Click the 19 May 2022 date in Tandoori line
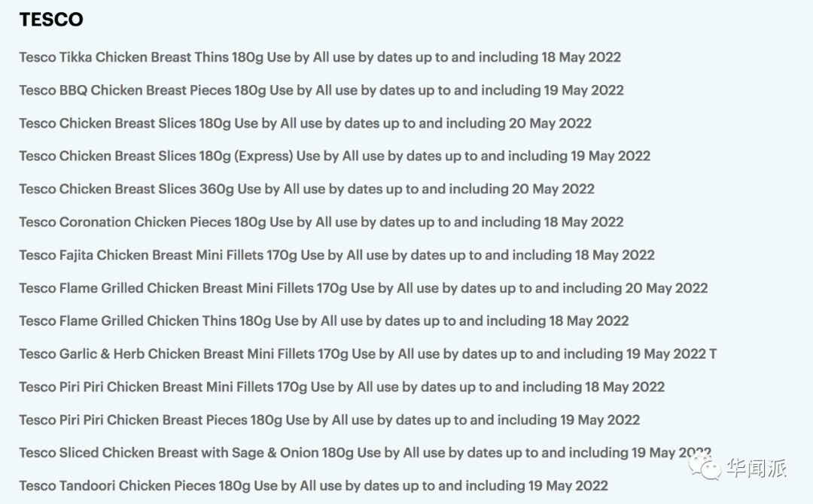This screenshot has width=813, height=504. click(x=568, y=486)
